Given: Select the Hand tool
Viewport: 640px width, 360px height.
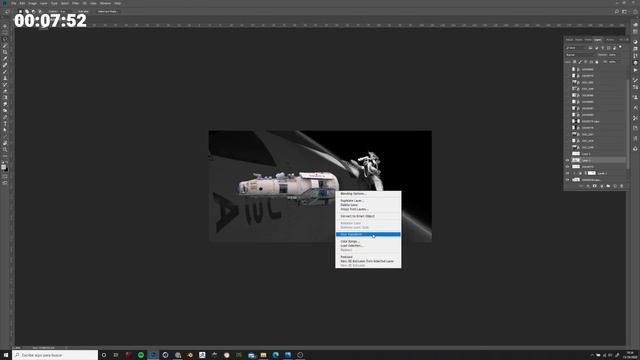Looking at the screenshot, I should pos(5,143).
